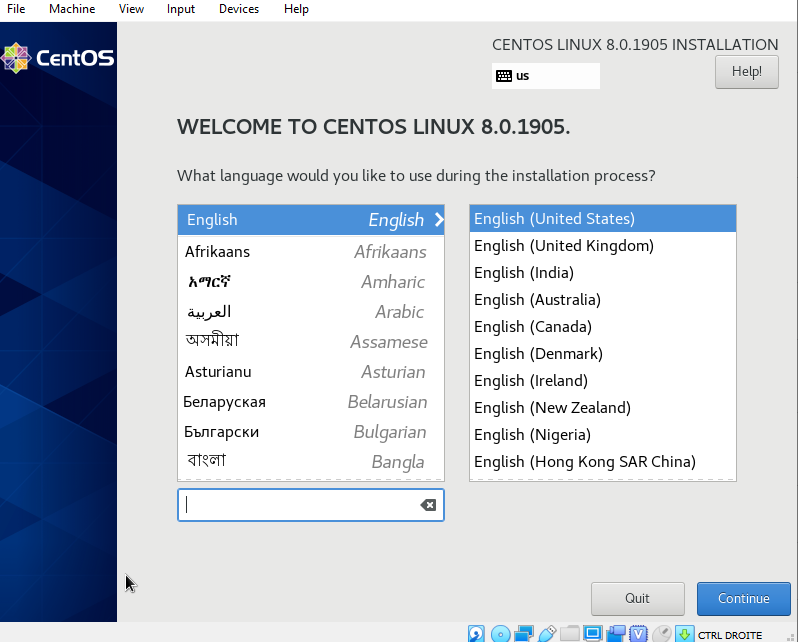798x642 pixels.
Task: Click the Quit button
Action: [637, 598]
